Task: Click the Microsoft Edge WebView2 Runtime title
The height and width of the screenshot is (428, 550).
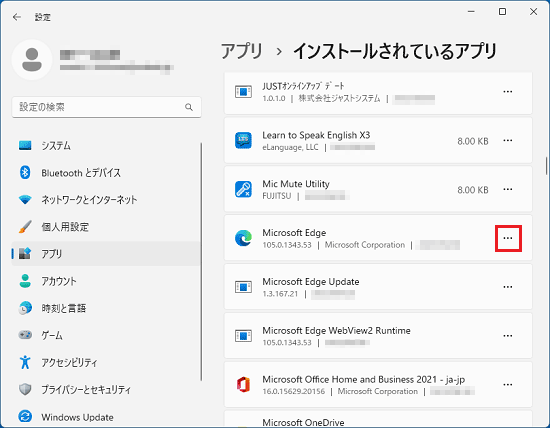Action: (x=336, y=330)
